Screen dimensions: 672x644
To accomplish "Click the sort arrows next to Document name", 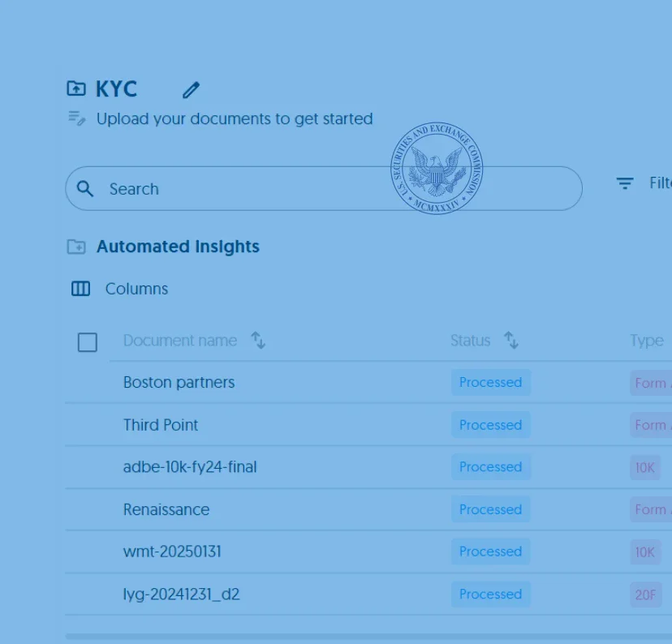I will 258,341.
